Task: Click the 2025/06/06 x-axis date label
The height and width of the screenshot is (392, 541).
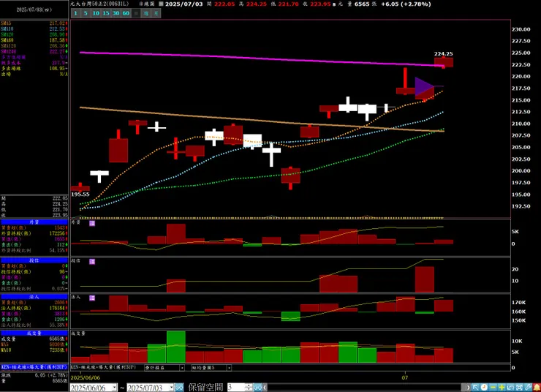Action: pyautogui.click(x=86, y=377)
